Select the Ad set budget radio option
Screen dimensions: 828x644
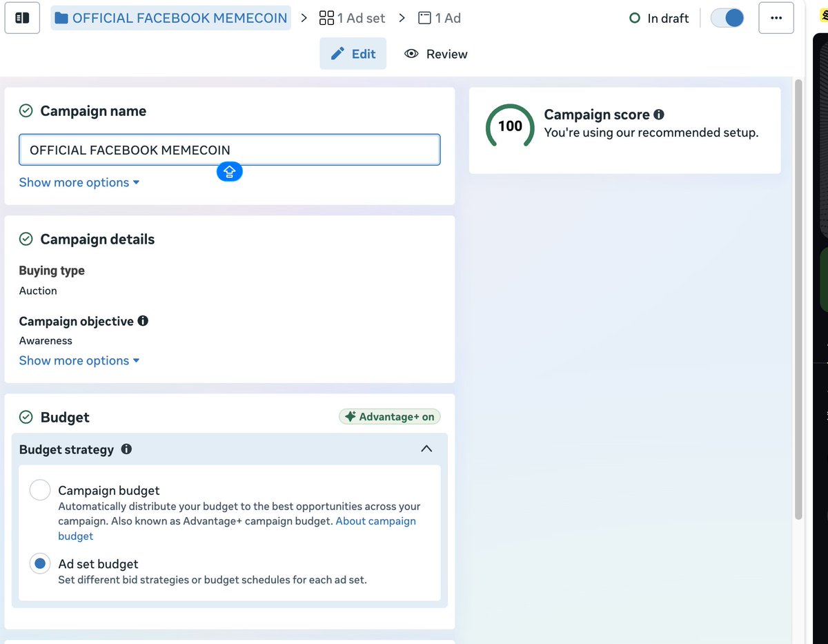[x=40, y=564]
